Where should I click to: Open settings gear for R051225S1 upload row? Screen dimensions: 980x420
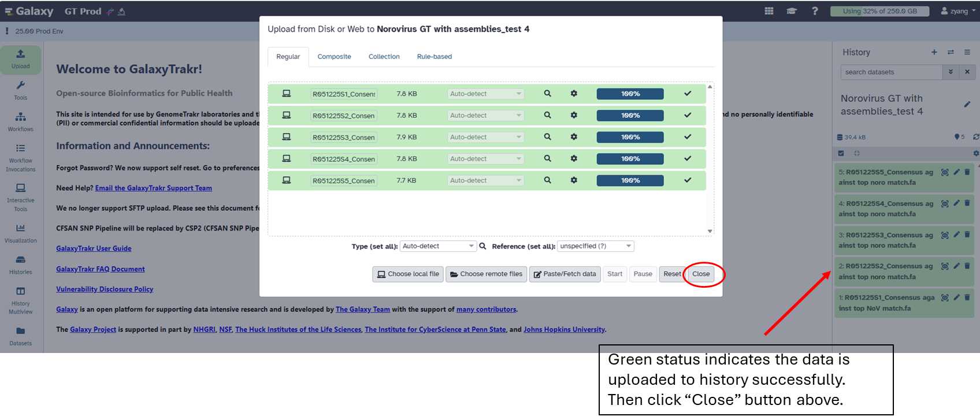[574, 94]
